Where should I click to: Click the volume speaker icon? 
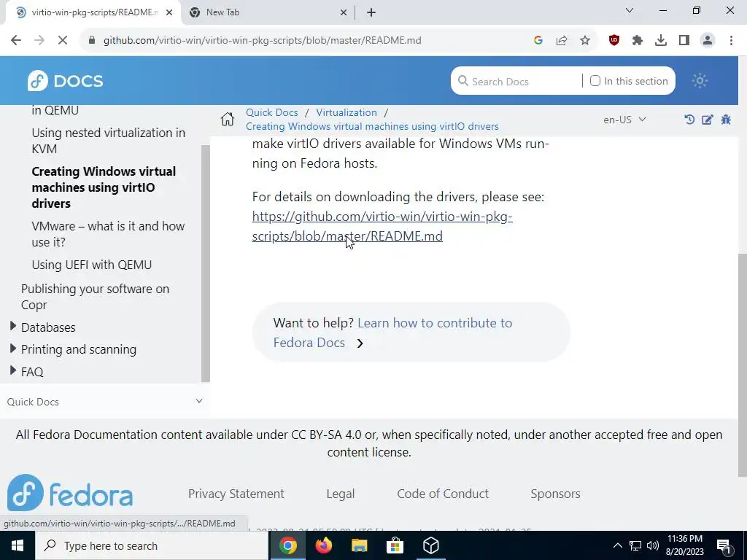coord(653,545)
